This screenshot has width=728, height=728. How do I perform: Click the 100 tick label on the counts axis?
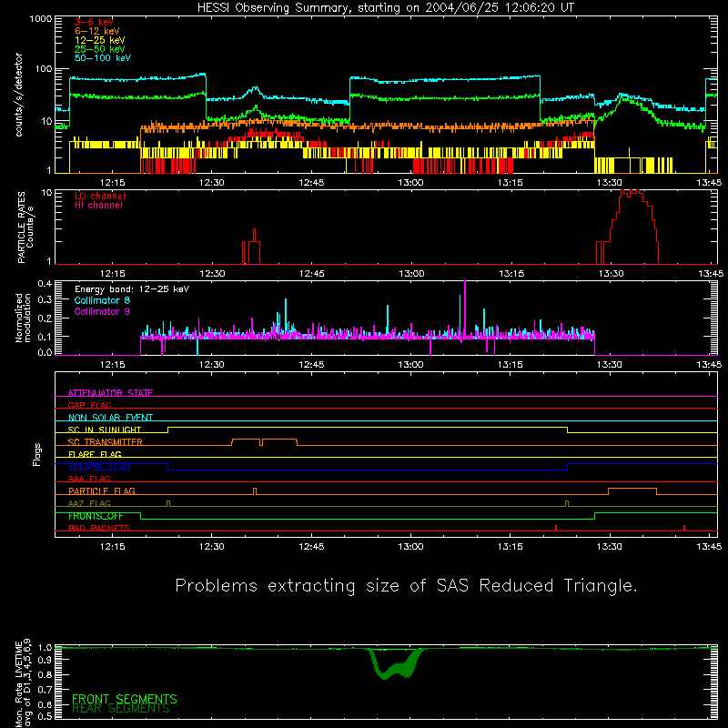[44, 69]
